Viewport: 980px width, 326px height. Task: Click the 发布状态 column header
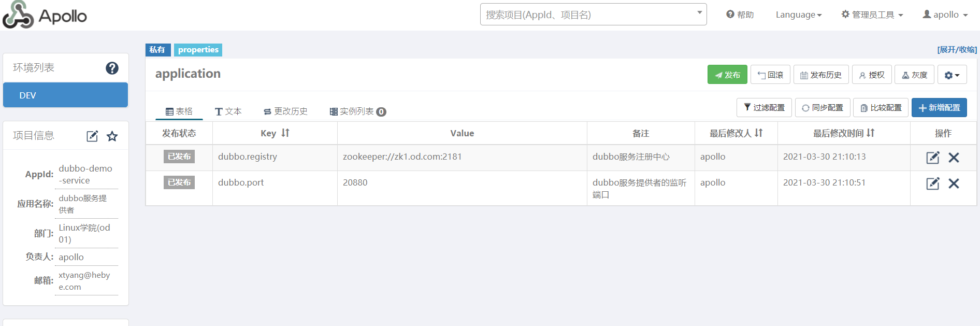click(179, 133)
